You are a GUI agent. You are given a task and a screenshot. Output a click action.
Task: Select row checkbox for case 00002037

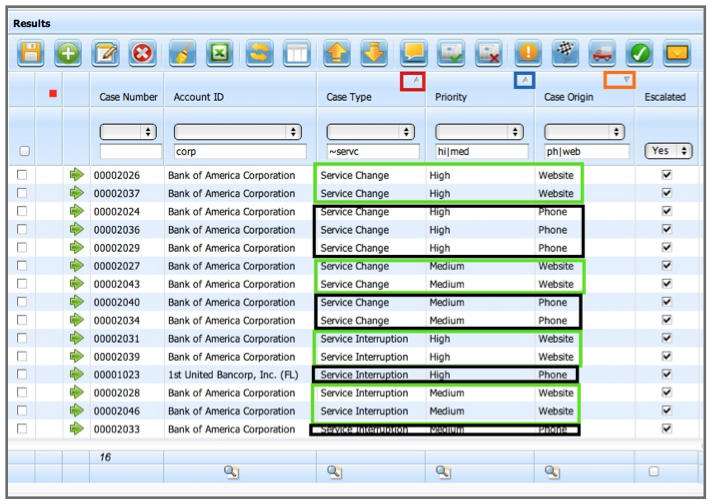point(22,193)
